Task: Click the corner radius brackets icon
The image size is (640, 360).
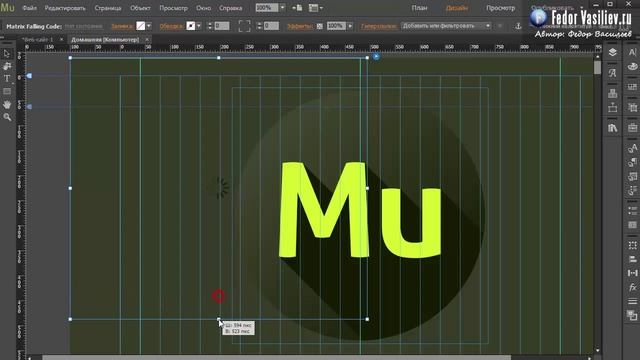Action: coord(244,26)
